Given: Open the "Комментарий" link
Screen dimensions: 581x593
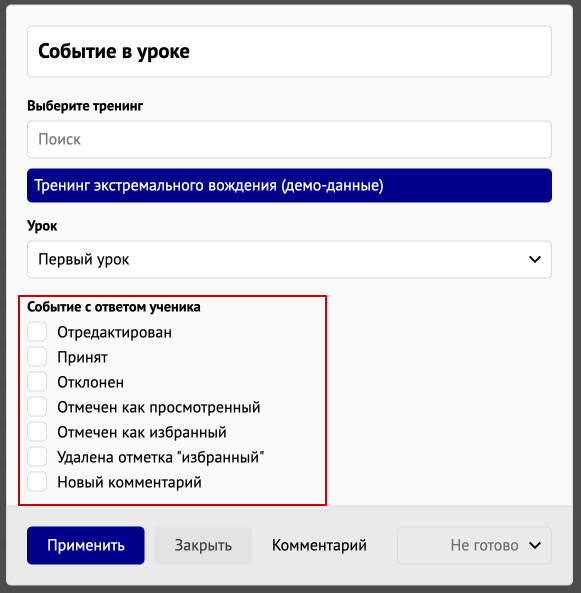Looking at the screenshot, I should click(319, 545).
